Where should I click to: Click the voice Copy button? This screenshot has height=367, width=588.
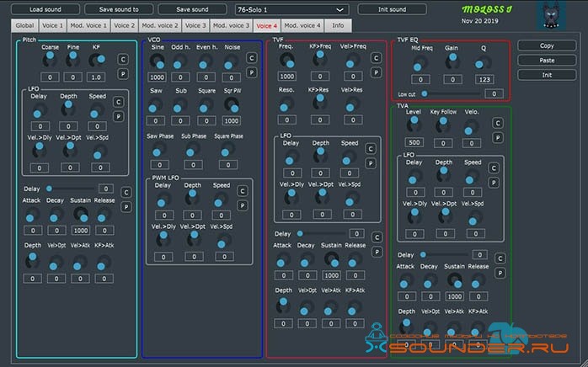tap(547, 45)
